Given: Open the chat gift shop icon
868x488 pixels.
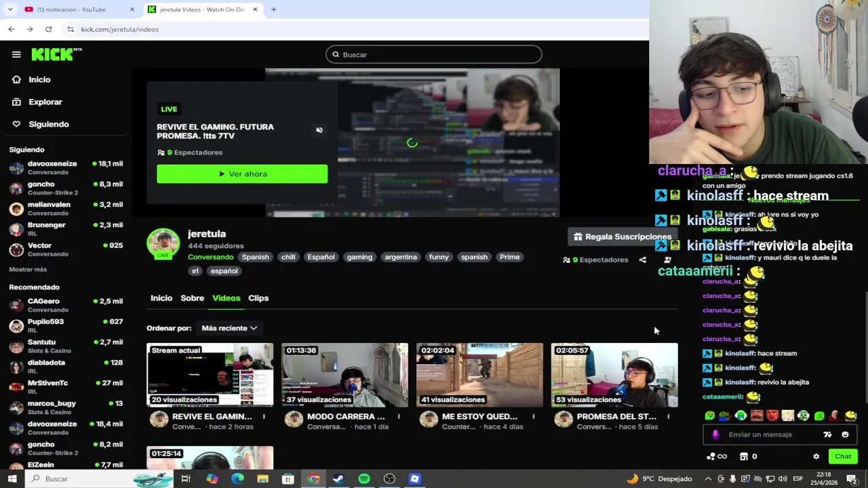Looking at the screenshot, I should [x=745, y=457].
